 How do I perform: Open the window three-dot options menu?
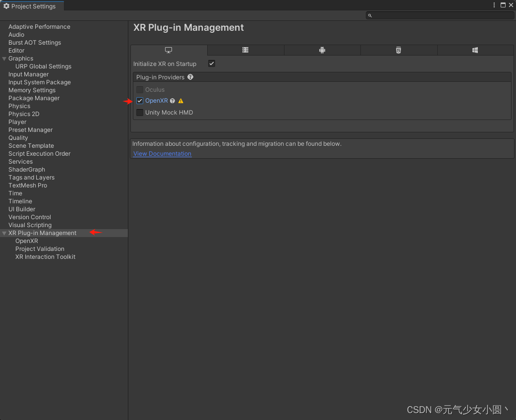coord(494,5)
